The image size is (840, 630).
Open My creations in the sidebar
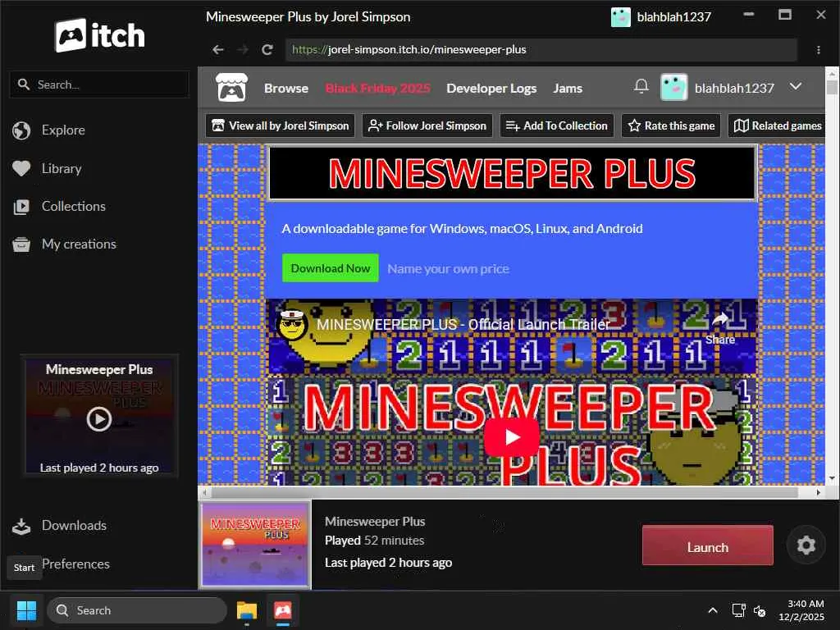(x=79, y=244)
